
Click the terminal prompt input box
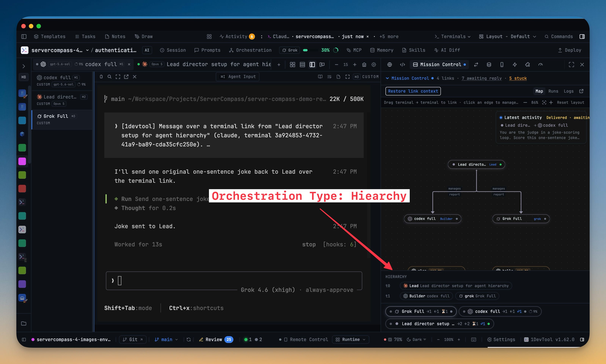click(234, 281)
